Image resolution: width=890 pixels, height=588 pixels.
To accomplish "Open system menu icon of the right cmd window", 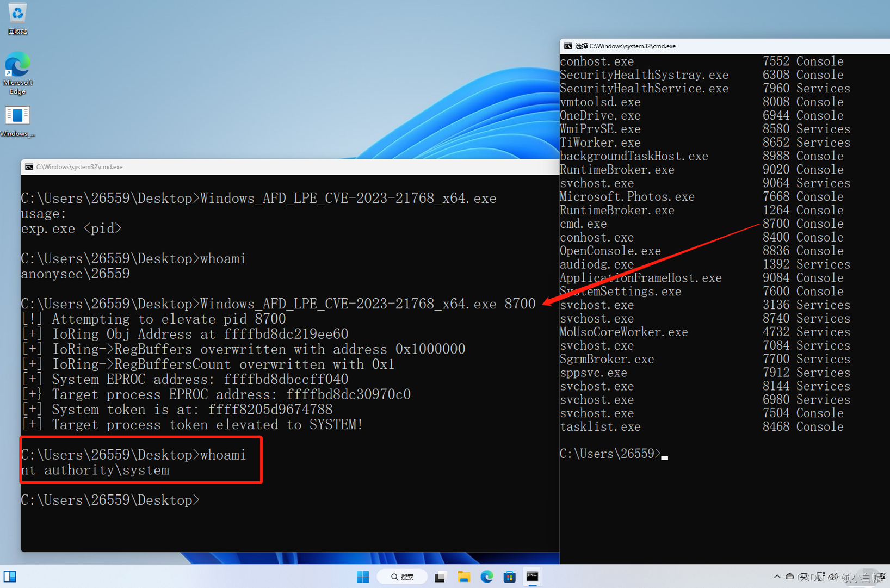I will click(568, 46).
